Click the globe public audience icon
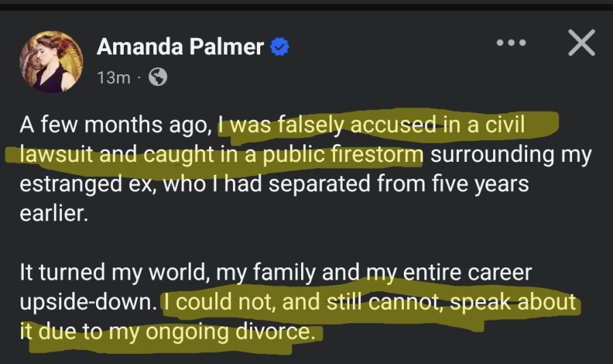Screen dimensions: 613x364 coord(157,77)
